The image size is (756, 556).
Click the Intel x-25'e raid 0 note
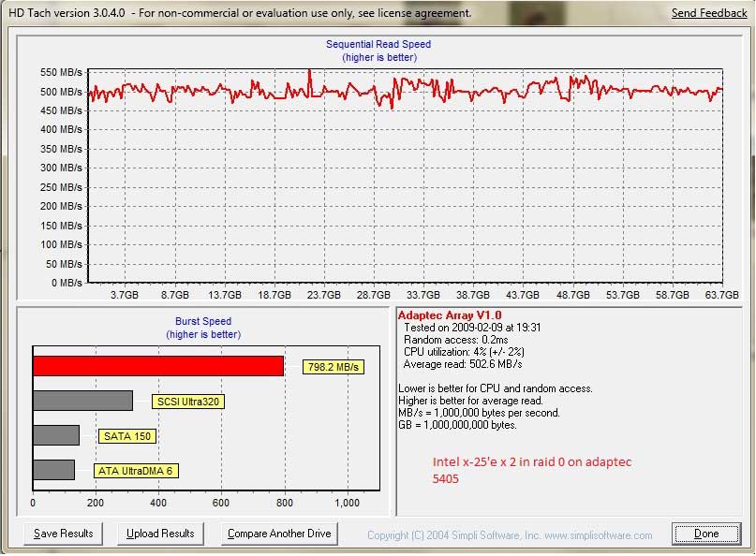[532, 470]
